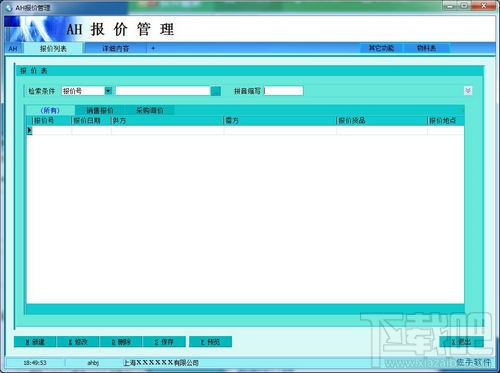Viewport: 500px width, 373px height.
Task: Click the search button beside the search field
Action: 216,91
